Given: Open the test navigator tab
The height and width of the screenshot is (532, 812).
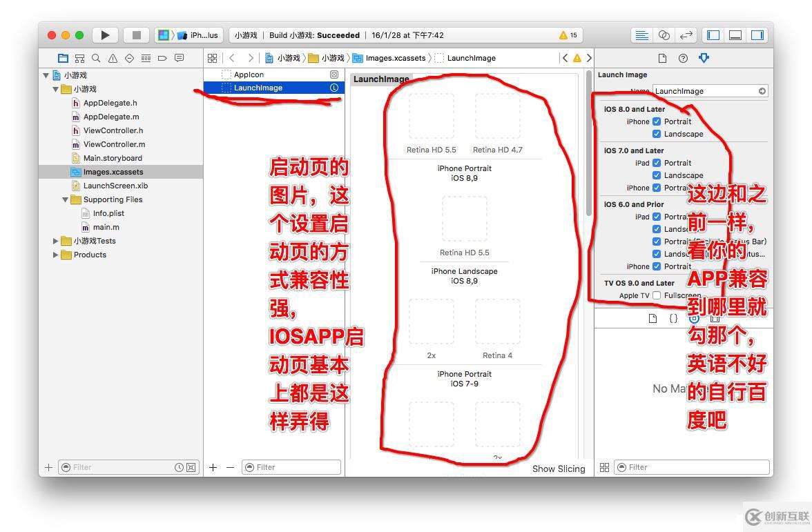Looking at the screenshot, I should tap(130, 58).
